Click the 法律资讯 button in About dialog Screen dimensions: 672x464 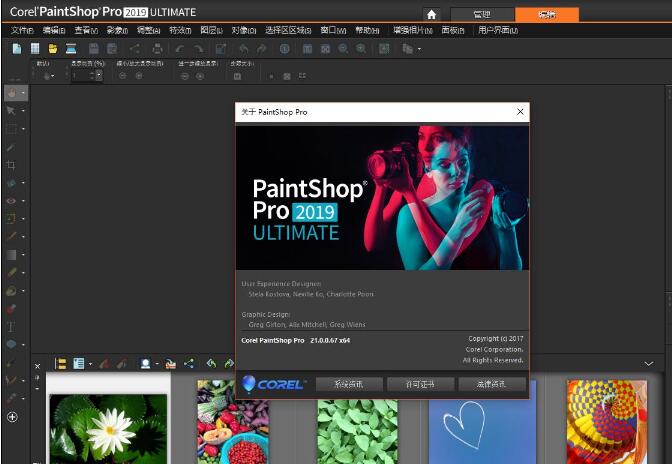tap(492, 384)
